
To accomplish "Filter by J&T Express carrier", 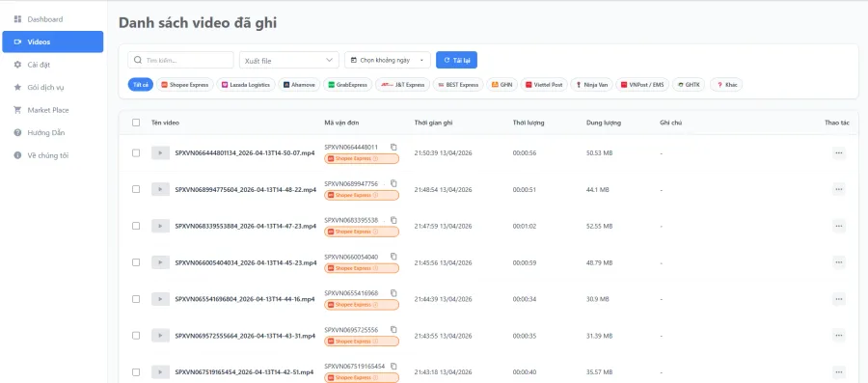I will pyautogui.click(x=402, y=85).
